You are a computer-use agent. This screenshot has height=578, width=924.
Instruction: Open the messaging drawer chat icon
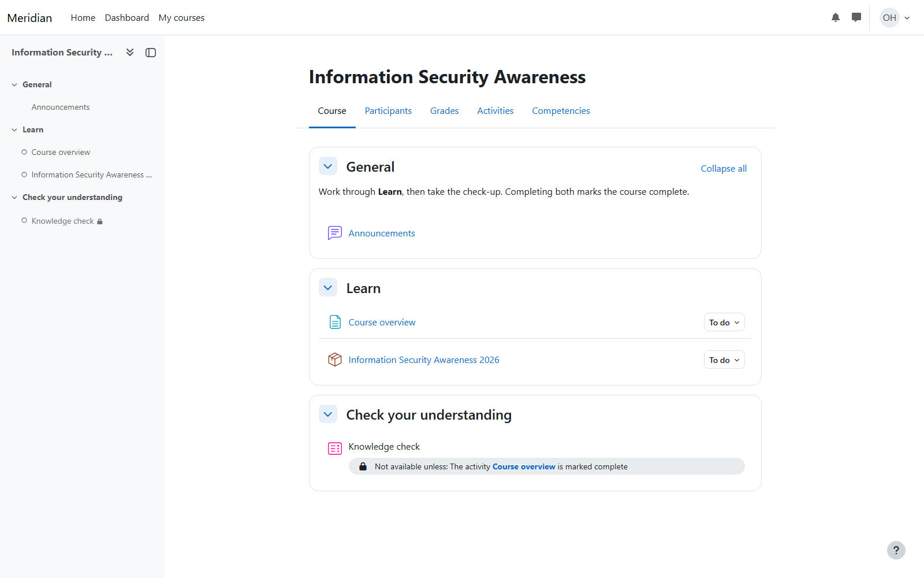click(x=856, y=17)
